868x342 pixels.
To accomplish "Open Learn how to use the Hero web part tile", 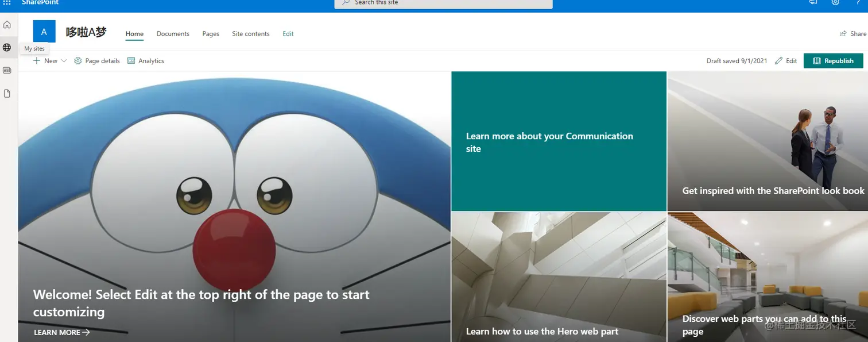I will click(x=559, y=277).
